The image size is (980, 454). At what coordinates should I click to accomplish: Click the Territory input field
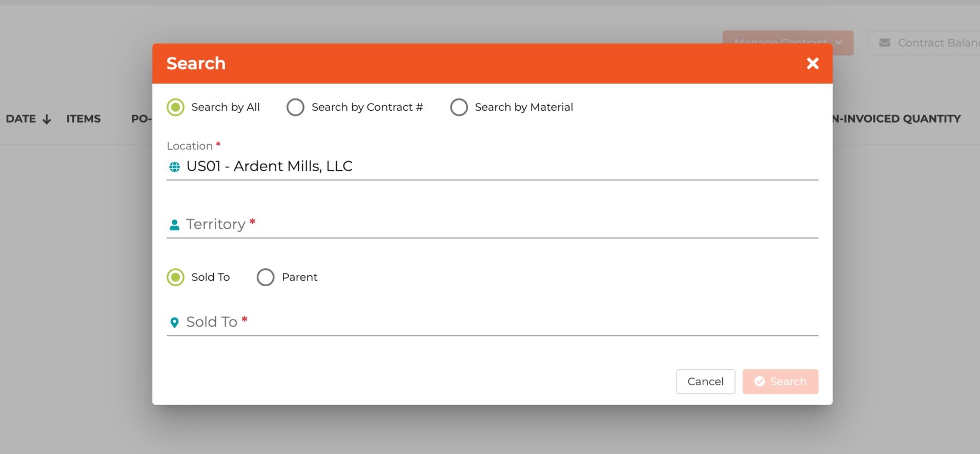coord(492,225)
